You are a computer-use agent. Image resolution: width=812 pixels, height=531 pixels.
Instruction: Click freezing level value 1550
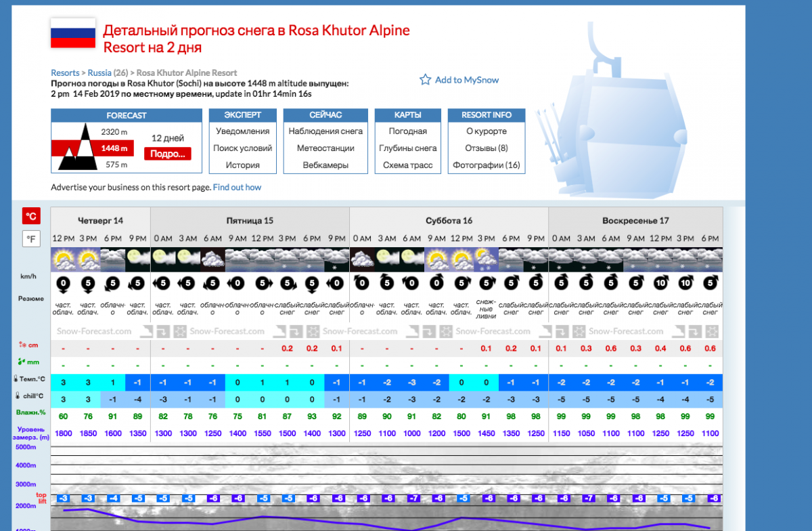tap(262, 433)
